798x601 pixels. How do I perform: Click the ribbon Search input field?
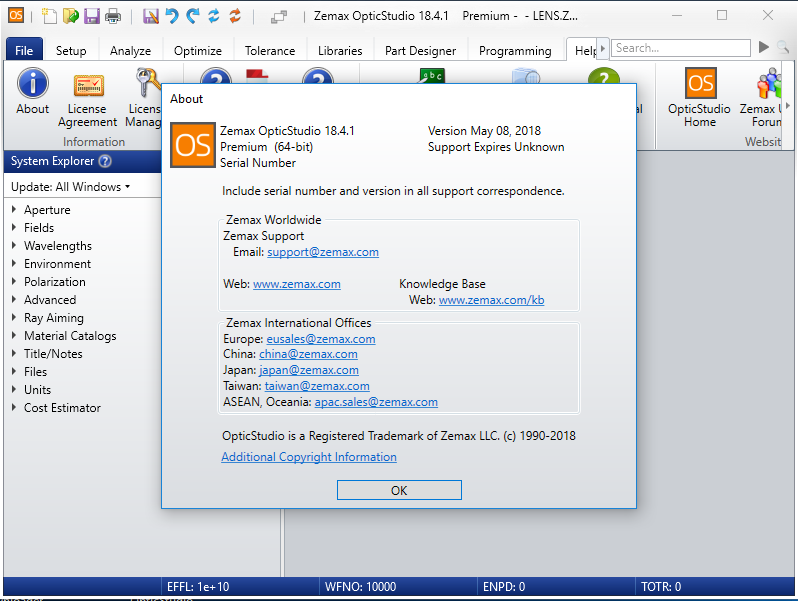coord(680,48)
